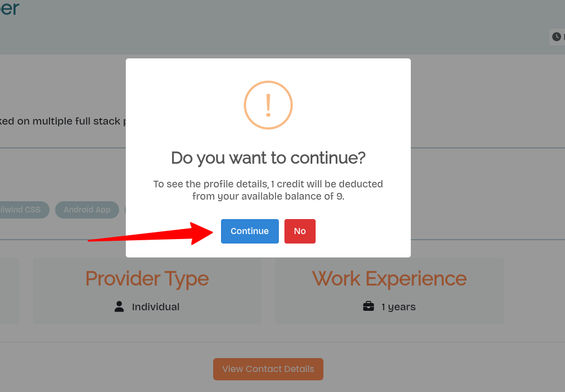The image size is (565, 392).
Task: Click the Do you want to continue heading
Action: coord(268,158)
